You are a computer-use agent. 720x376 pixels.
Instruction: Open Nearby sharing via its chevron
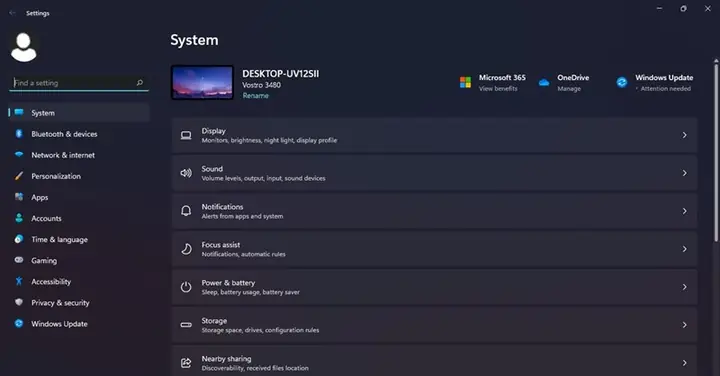coord(684,363)
